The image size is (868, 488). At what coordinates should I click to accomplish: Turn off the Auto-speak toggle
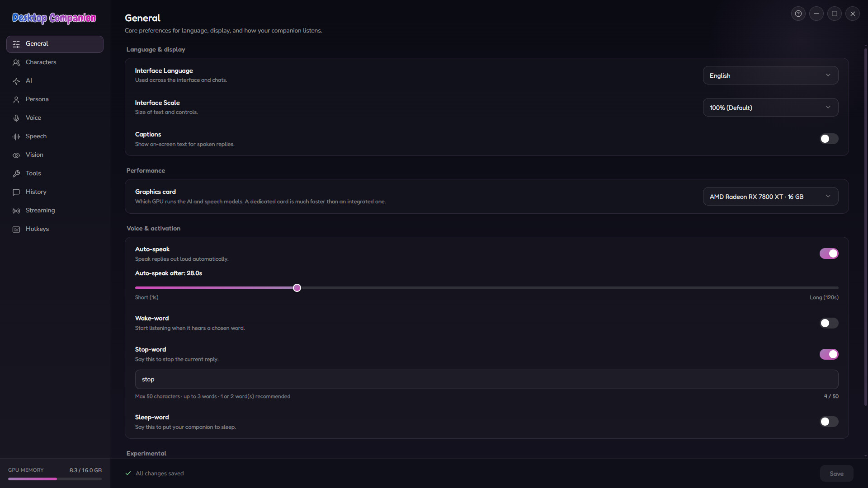pos(829,253)
